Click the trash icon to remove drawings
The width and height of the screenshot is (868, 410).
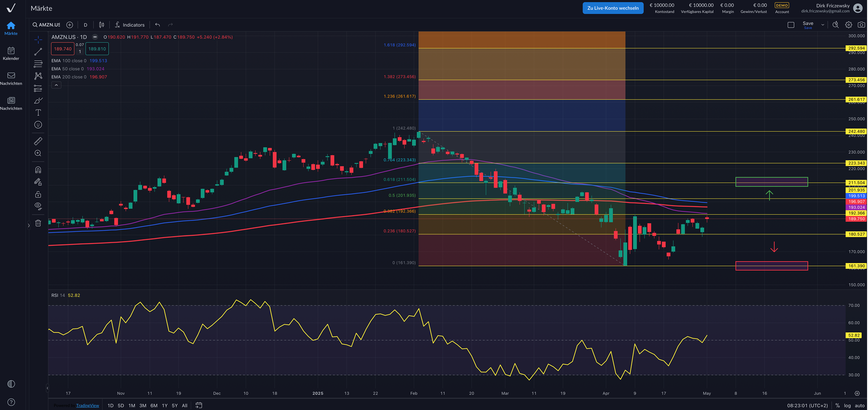click(x=38, y=223)
